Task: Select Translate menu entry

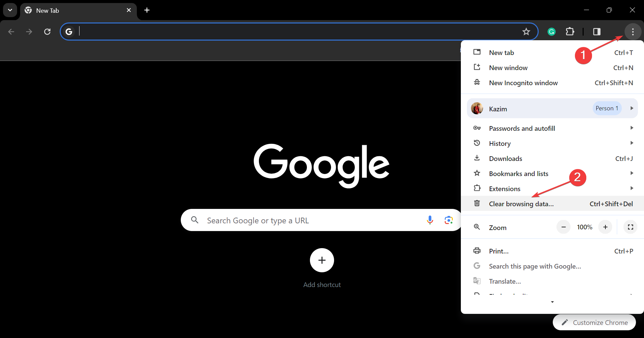Action: (x=552, y=281)
